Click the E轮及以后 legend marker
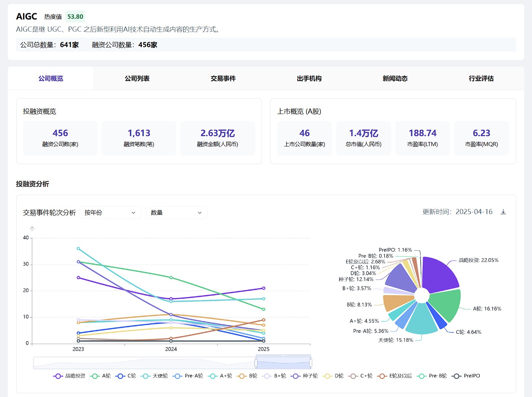Viewport: 532px width, 397px height. 382,376
